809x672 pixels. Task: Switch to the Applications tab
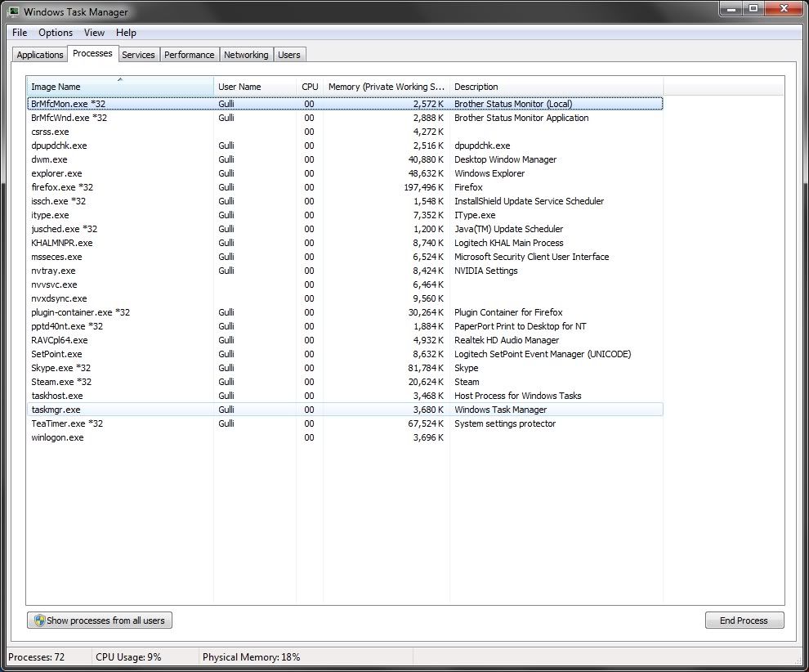click(x=40, y=55)
